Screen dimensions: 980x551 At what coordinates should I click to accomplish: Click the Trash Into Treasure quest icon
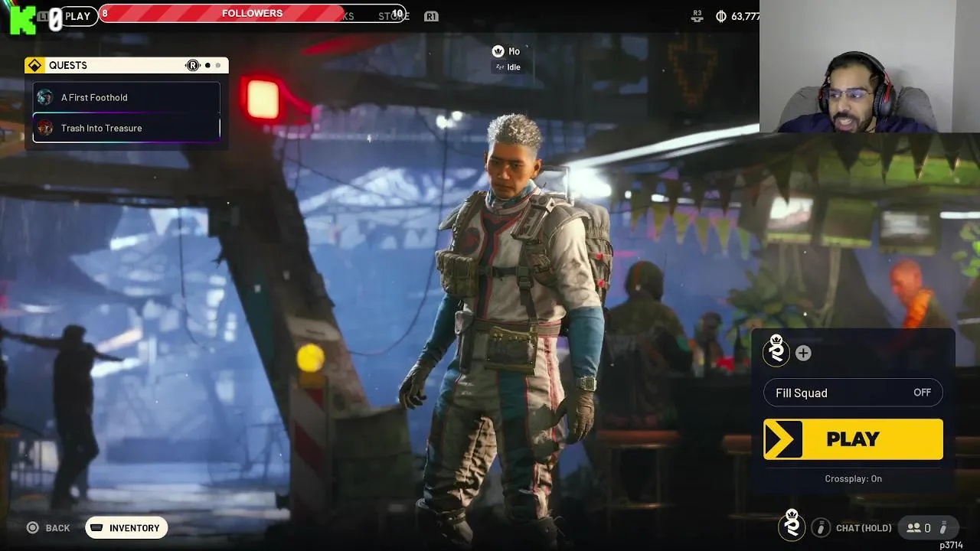click(x=45, y=128)
